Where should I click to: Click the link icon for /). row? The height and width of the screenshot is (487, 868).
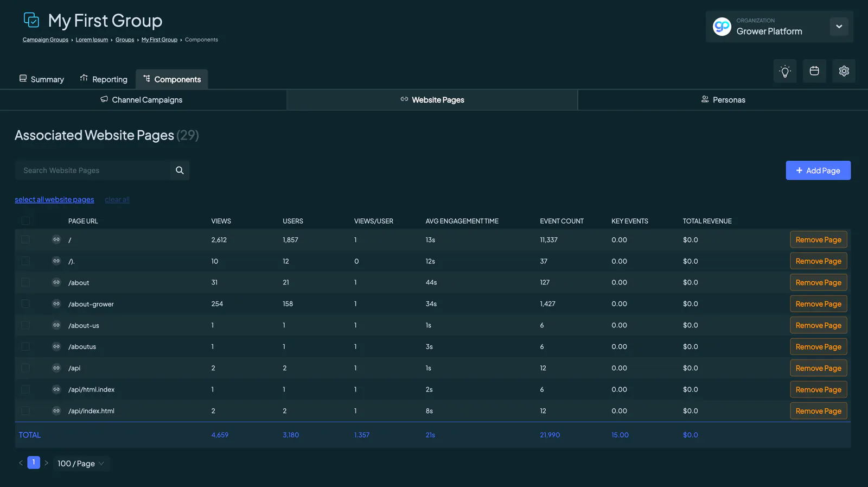coord(56,261)
